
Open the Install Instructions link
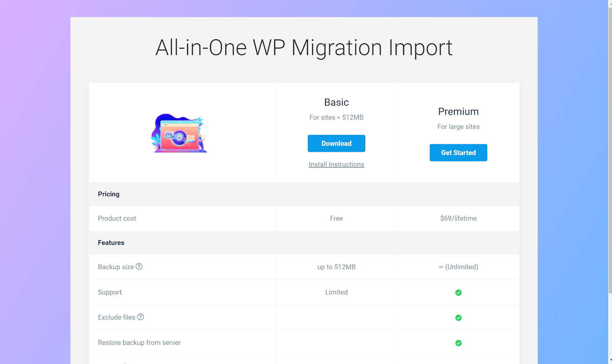click(x=337, y=164)
